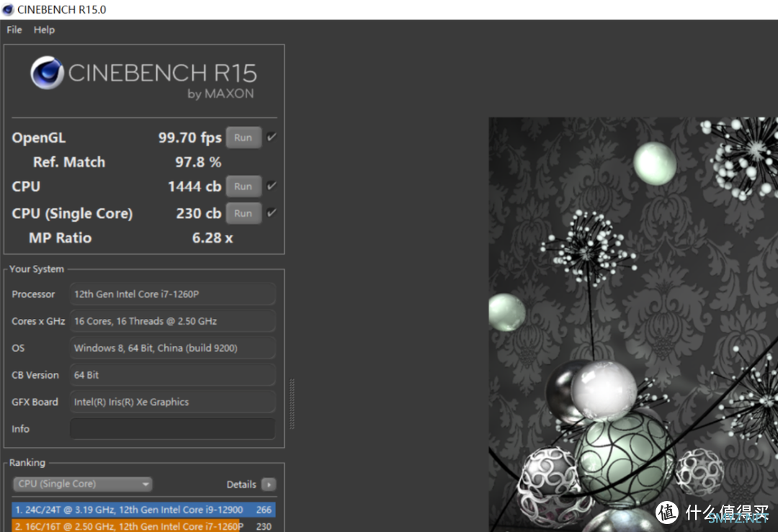Click the Details label in Ranking
Screen dimensions: 778x532
pos(241,484)
